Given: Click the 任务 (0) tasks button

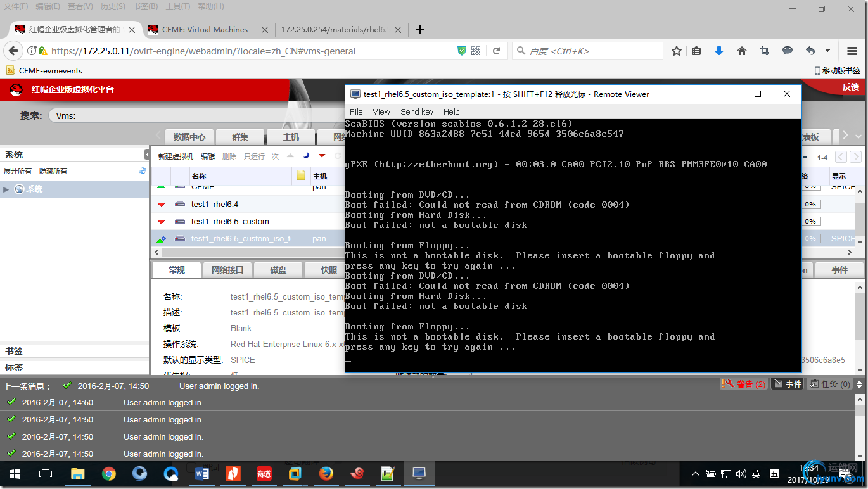Looking at the screenshot, I should [x=830, y=384].
